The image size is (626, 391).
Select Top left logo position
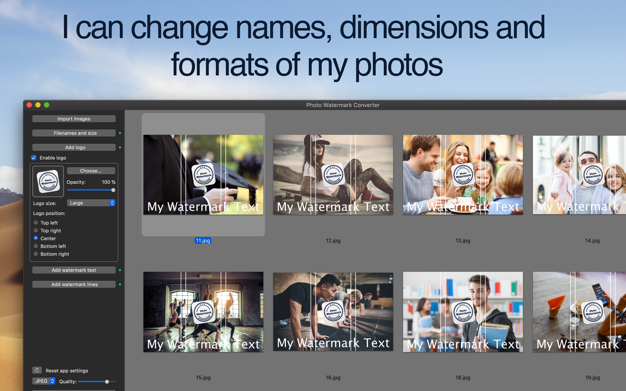click(36, 222)
